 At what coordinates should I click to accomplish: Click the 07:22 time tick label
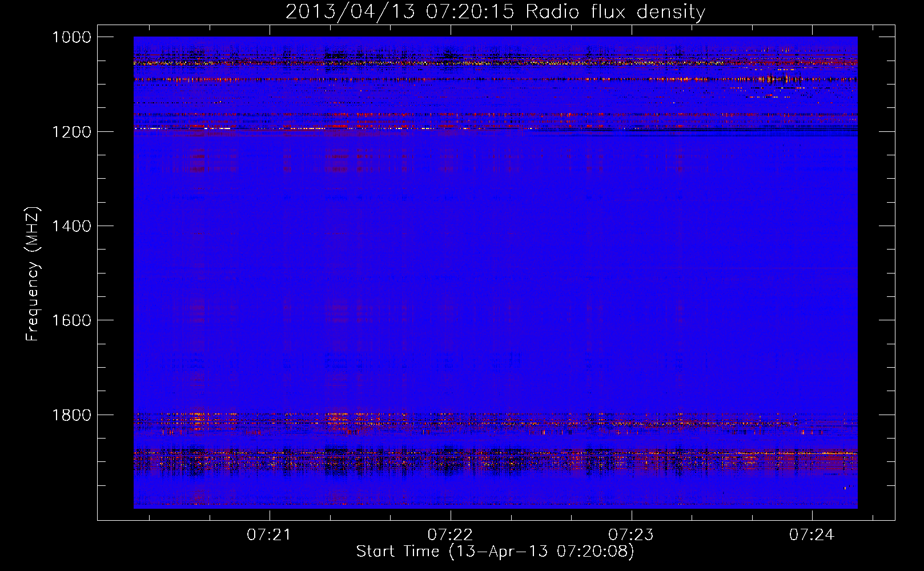tap(450, 534)
